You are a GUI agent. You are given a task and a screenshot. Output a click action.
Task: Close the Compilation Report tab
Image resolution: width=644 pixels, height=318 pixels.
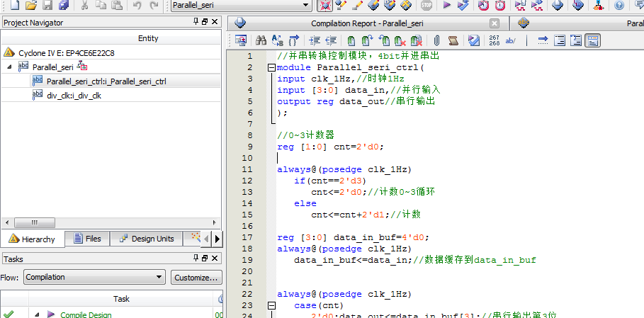coord(495,23)
